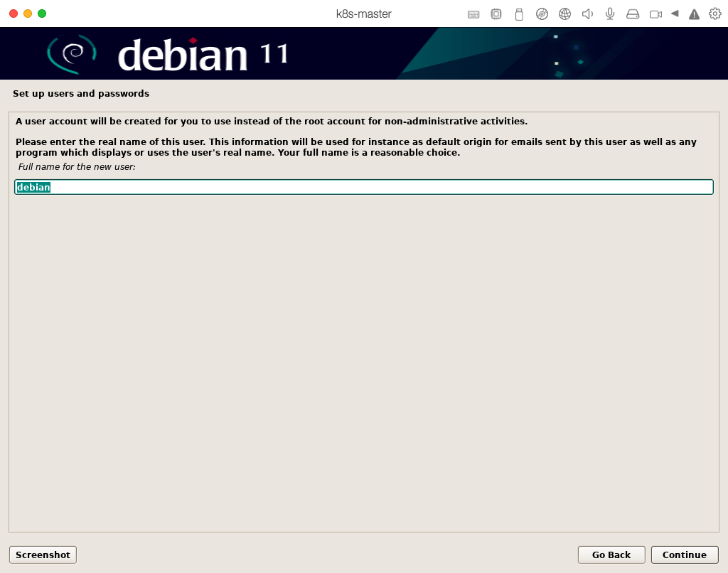Click the USB device icon
Screen dimensions: 728x573
tap(519, 14)
